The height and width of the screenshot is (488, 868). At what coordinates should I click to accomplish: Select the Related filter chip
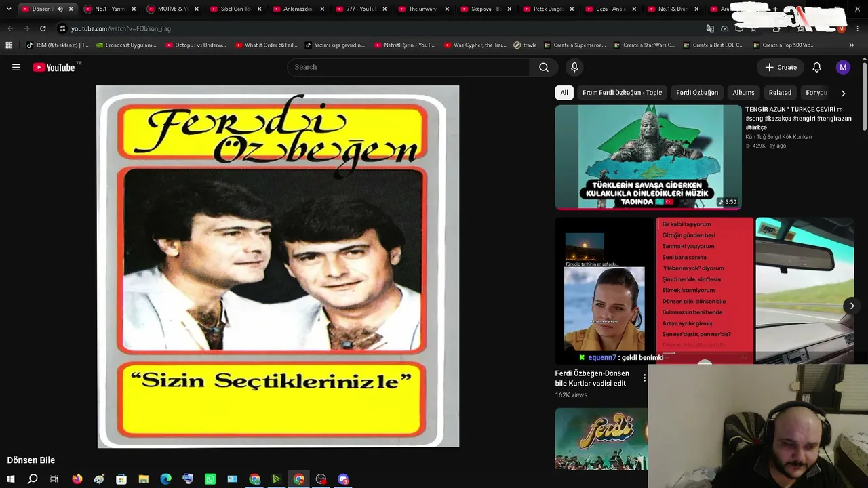coord(780,93)
